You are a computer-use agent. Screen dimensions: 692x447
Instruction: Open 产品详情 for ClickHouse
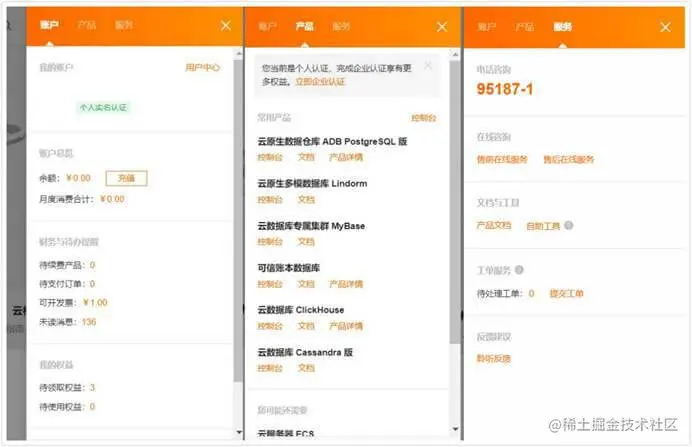[346, 326]
